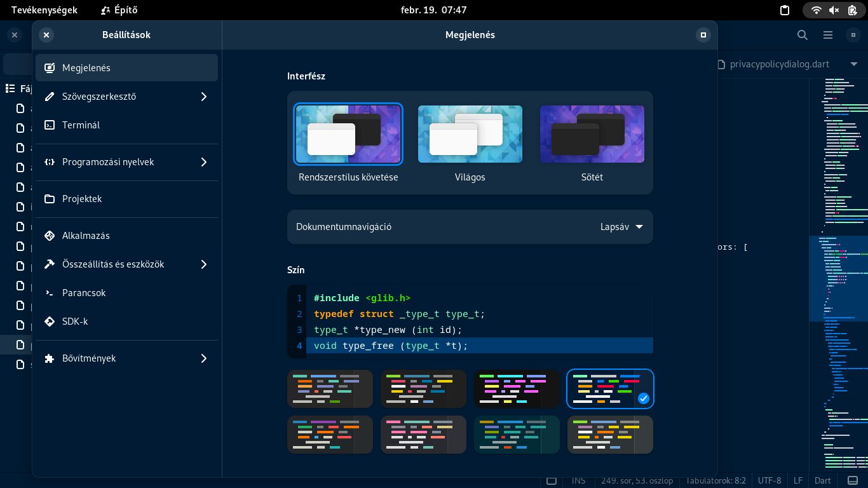Image resolution: width=868 pixels, height=488 pixels.
Task: Select the Sötét interface style
Action: [592, 134]
